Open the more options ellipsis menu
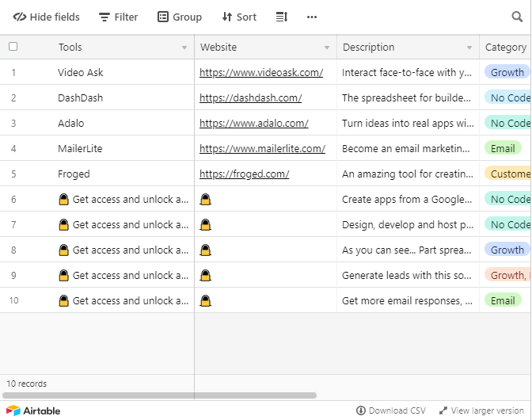The height and width of the screenshot is (420, 532). pyautogui.click(x=312, y=17)
